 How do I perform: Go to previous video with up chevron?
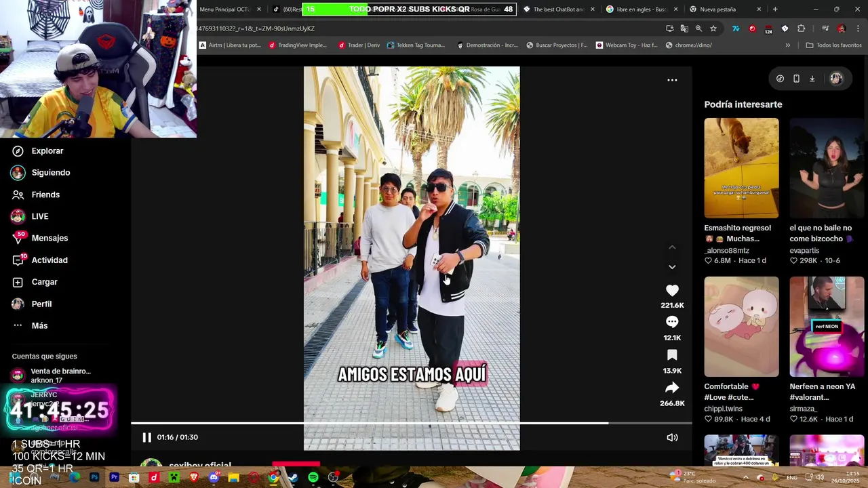(x=672, y=247)
